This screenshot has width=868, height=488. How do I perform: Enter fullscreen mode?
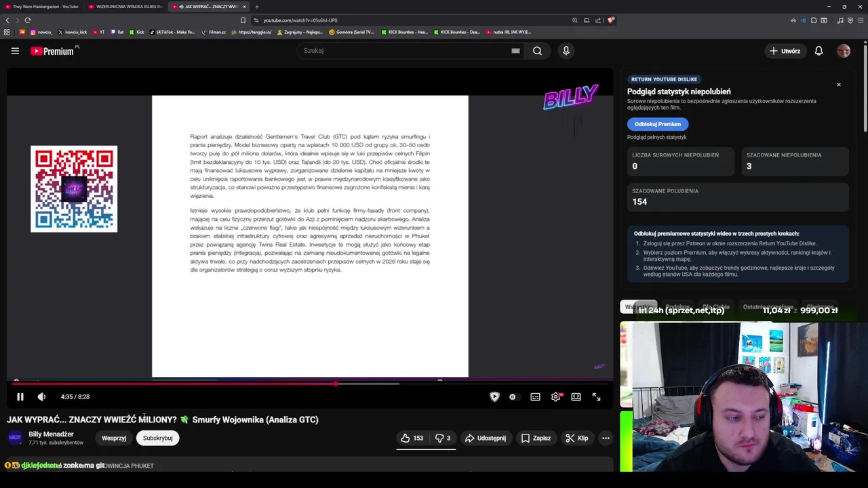[596, 396]
